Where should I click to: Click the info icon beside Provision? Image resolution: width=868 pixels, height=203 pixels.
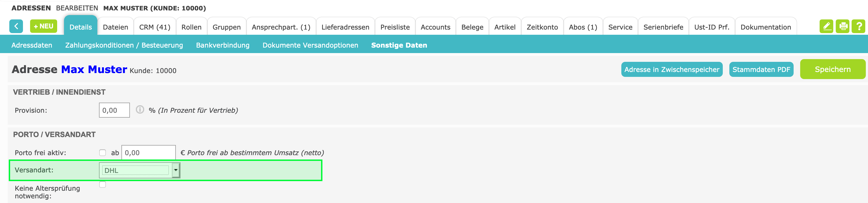click(140, 110)
